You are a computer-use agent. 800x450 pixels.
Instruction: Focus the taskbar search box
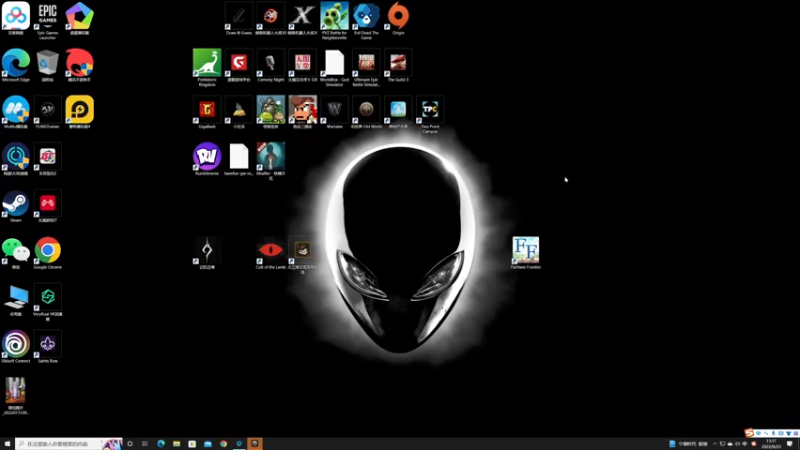69,444
